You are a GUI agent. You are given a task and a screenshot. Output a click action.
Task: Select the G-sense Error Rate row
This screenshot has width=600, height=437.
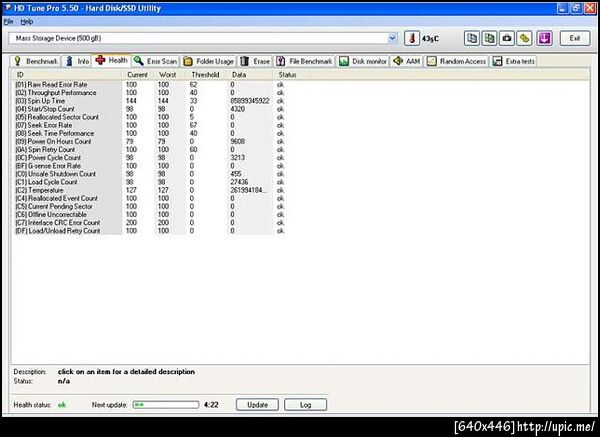[x=150, y=166]
